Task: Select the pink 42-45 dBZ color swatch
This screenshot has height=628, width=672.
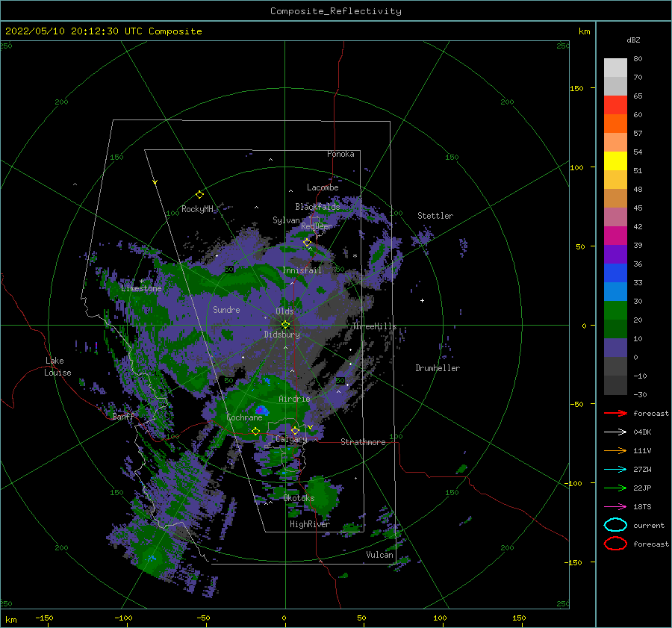Action: pyautogui.click(x=615, y=217)
